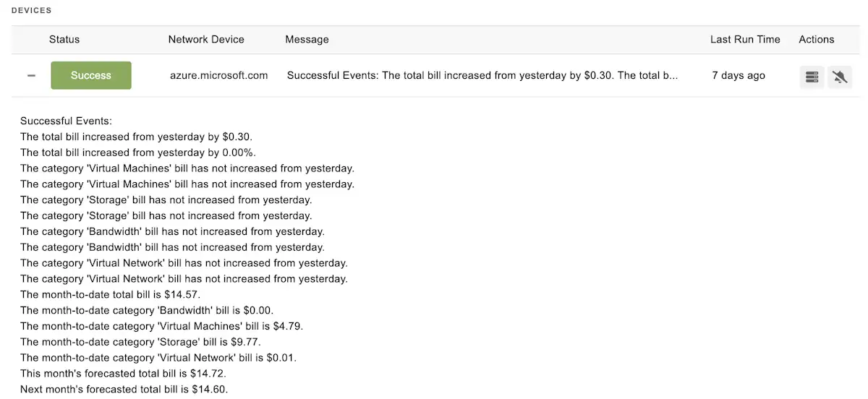Screen dimensions: 868x399
Task: Collapse the azure.microsoft.com row with minus
Action: (31, 76)
